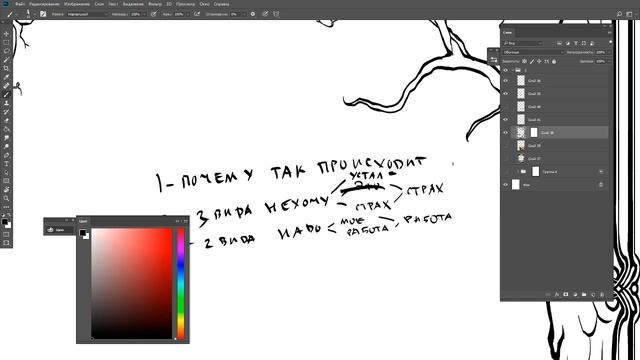Open the brush flow dropdown arrow
The height and width of the screenshot is (360, 640).
pos(188,14)
